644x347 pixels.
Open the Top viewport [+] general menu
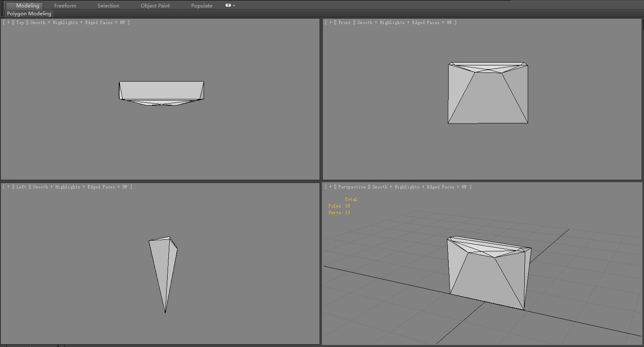coord(8,22)
